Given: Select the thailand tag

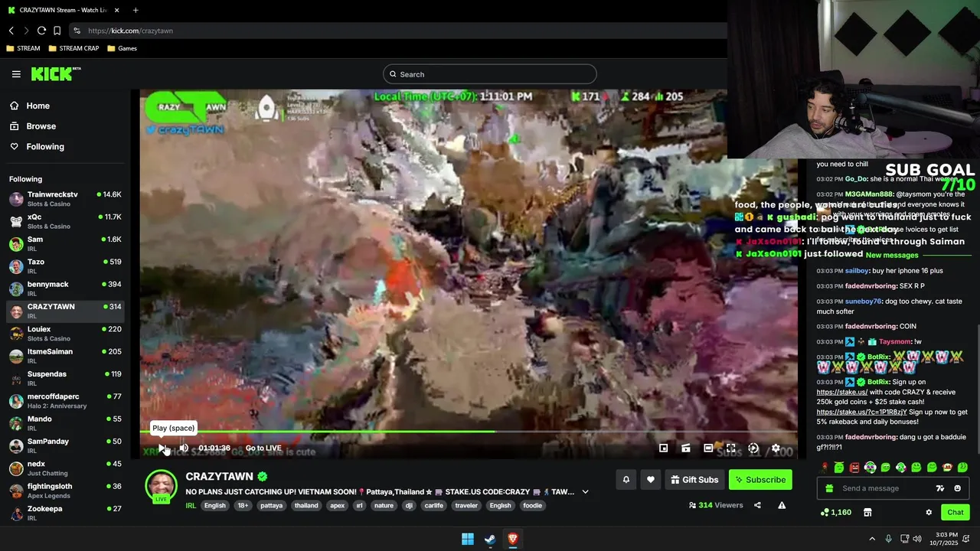Looking at the screenshot, I should pyautogui.click(x=306, y=506).
